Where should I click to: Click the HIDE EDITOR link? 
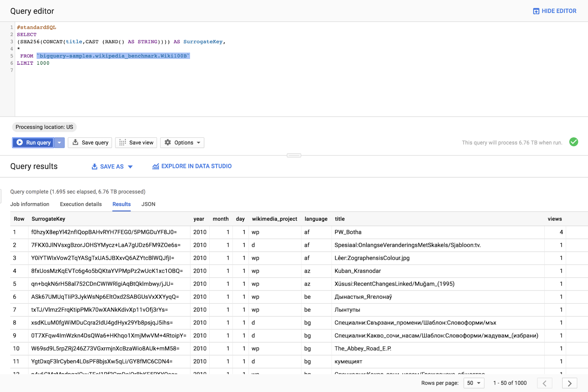click(559, 11)
